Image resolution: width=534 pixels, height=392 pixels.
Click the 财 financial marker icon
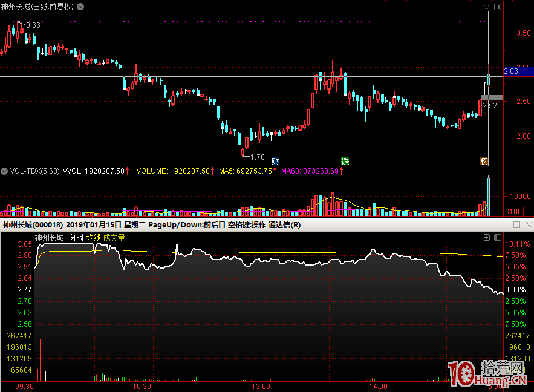[x=275, y=161]
